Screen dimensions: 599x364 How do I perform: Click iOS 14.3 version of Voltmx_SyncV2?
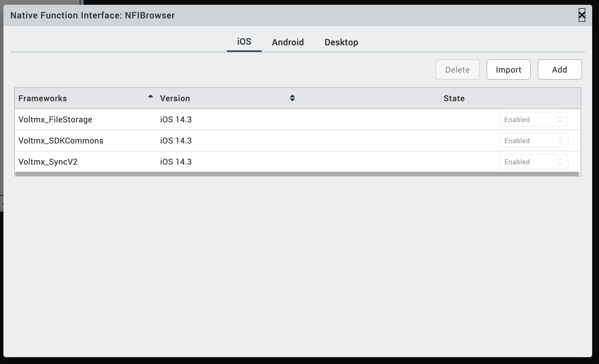coord(176,162)
